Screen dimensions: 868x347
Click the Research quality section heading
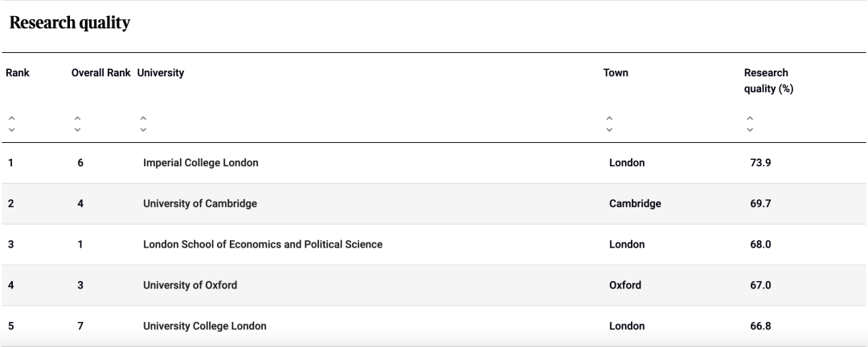70,22
